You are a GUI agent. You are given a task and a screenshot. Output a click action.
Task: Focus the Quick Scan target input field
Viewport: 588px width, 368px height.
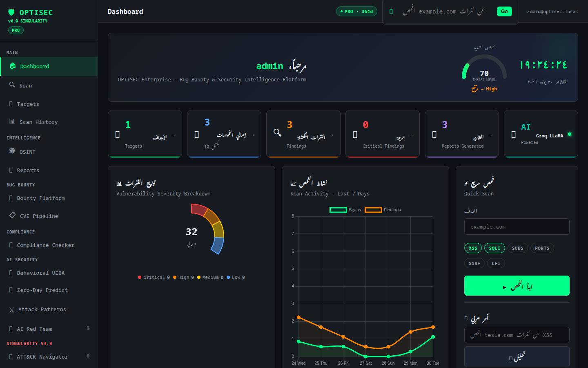517,227
